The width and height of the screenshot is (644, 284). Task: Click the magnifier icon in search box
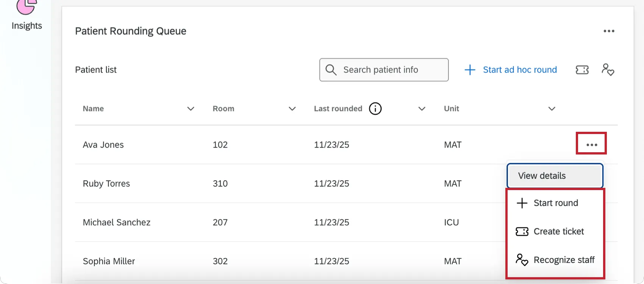(331, 70)
